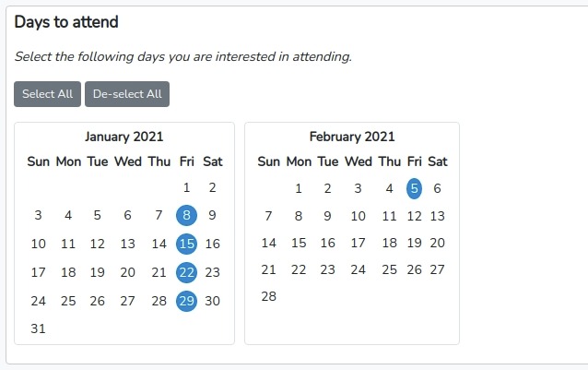Deselect February 5 highlighted day
Image resolution: width=588 pixels, height=370 pixels.
tap(414, 188)
